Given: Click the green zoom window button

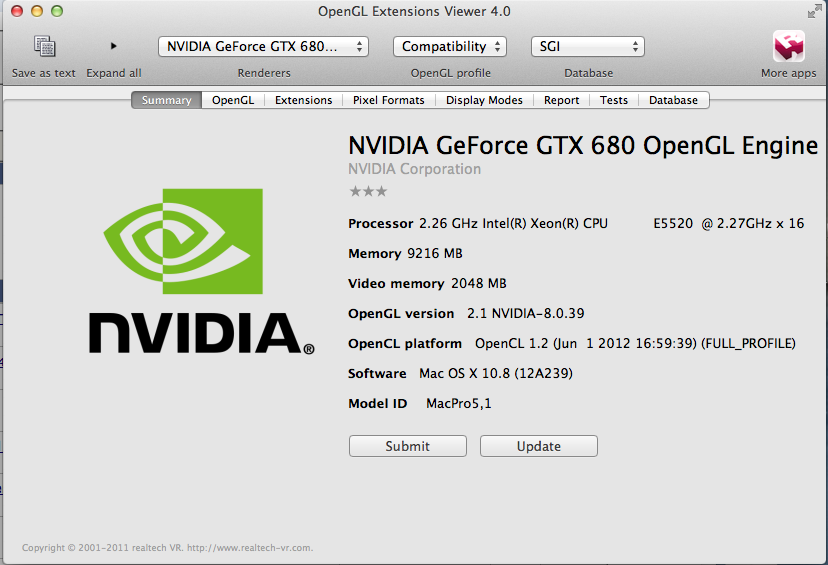Looking at the screenshot, I should click(57, 11).
